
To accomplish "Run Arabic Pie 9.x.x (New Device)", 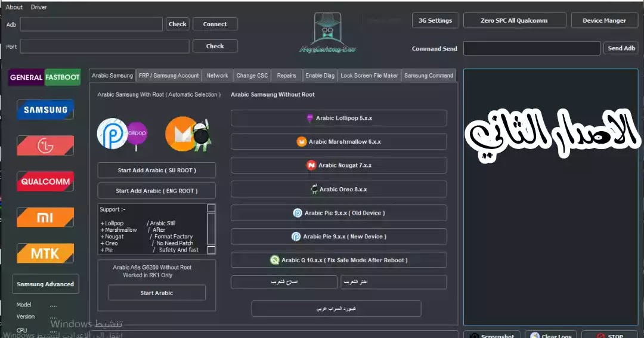I will pos(339,237).
